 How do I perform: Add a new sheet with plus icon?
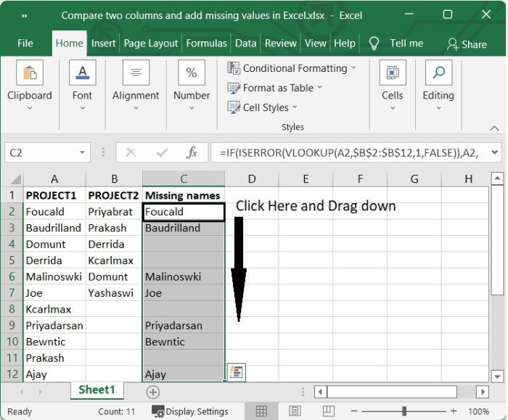click(x=152, y=391)
